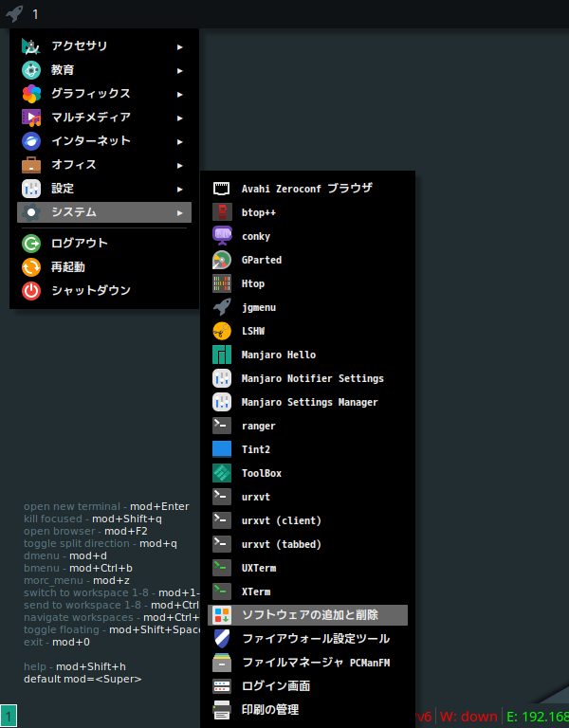Click the Manjaro Hello logo icon
The width and height of the screenshot is (569, 728).
click(222, 355)
